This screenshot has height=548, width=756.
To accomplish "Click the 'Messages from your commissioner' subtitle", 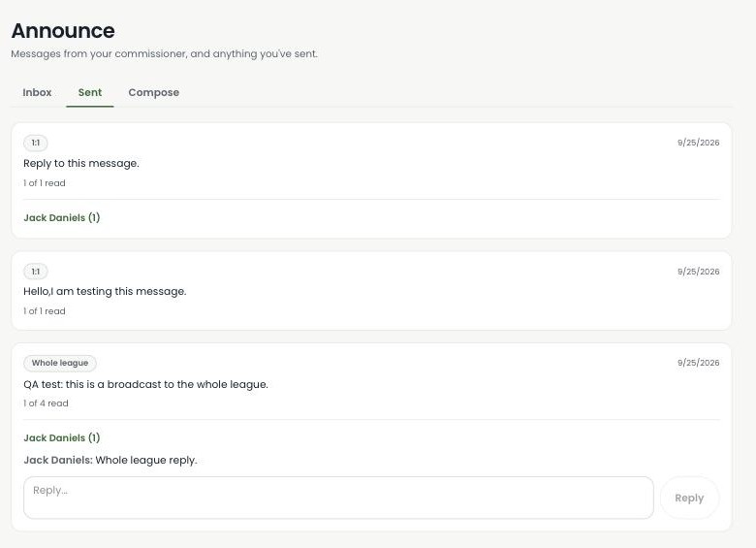I will [165, 53].
